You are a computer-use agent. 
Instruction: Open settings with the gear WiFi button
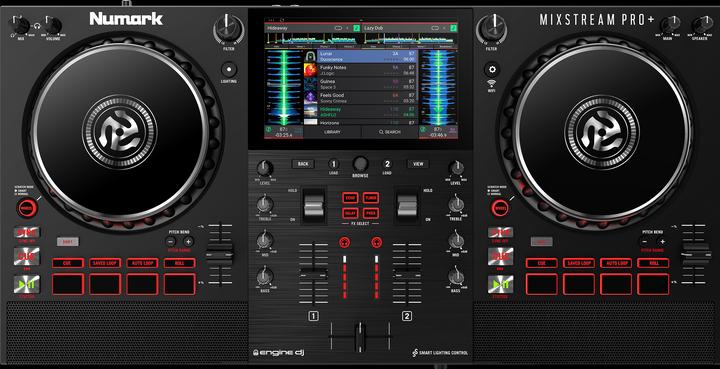(x=492, y=70)
